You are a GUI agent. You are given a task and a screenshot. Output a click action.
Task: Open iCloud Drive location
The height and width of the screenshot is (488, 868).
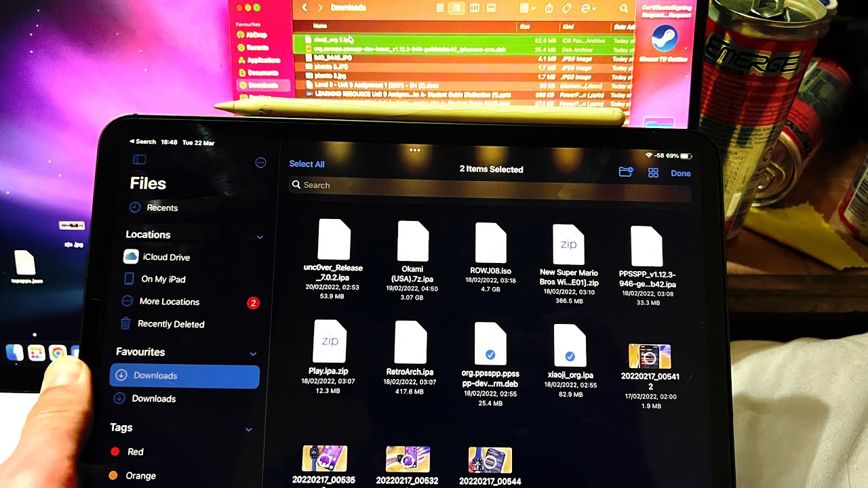[x=157, y=257]
